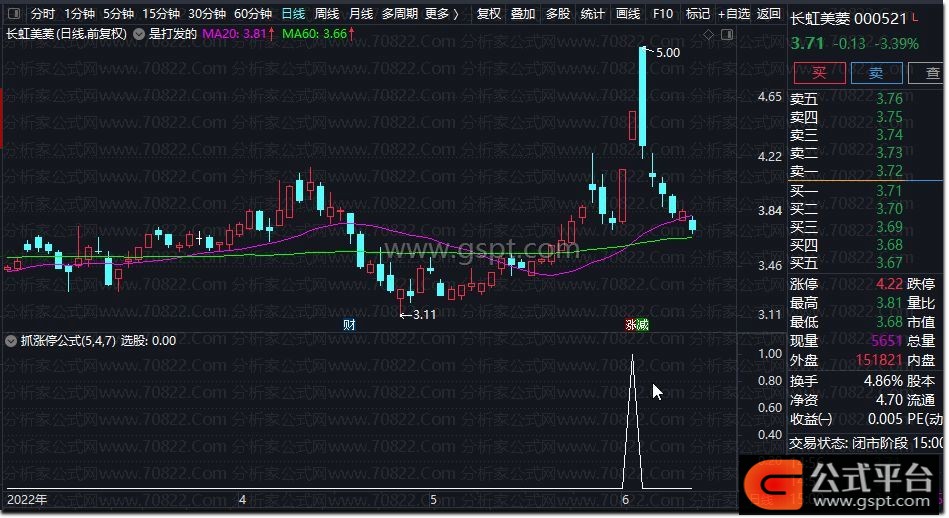The height and width of the screenshot is (518, 949).
Task: Switch to 分时 view
Action: [x=42, y=13]
